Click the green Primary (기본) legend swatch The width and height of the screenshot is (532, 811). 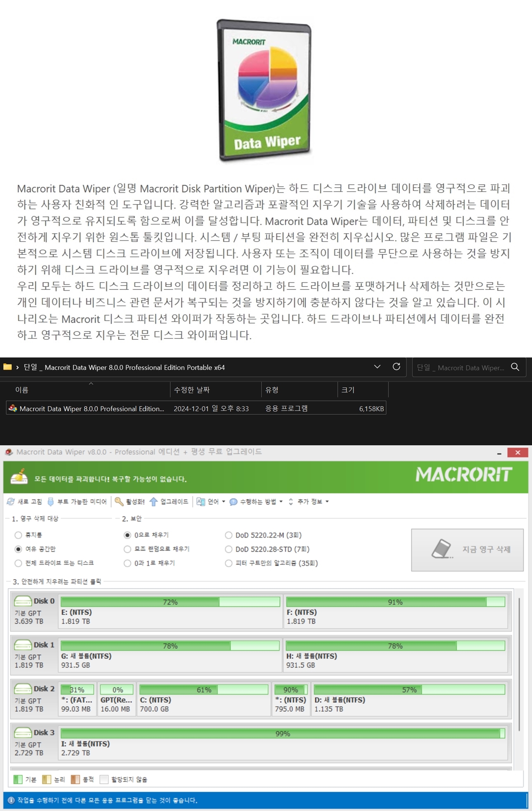18,779
